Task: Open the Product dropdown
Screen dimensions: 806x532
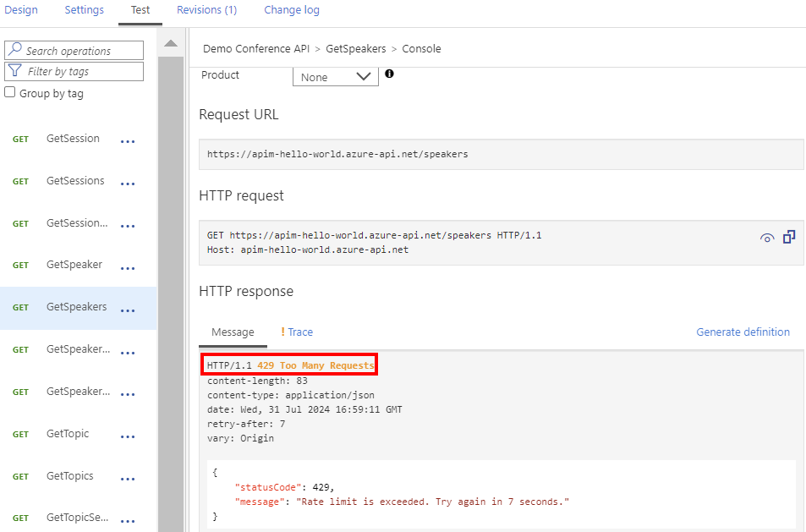Action: [336, 77]
